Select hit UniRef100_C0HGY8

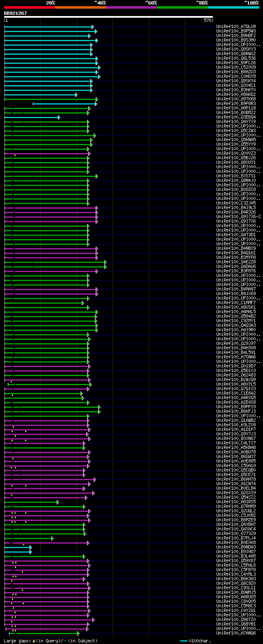(x=236, y=76)
